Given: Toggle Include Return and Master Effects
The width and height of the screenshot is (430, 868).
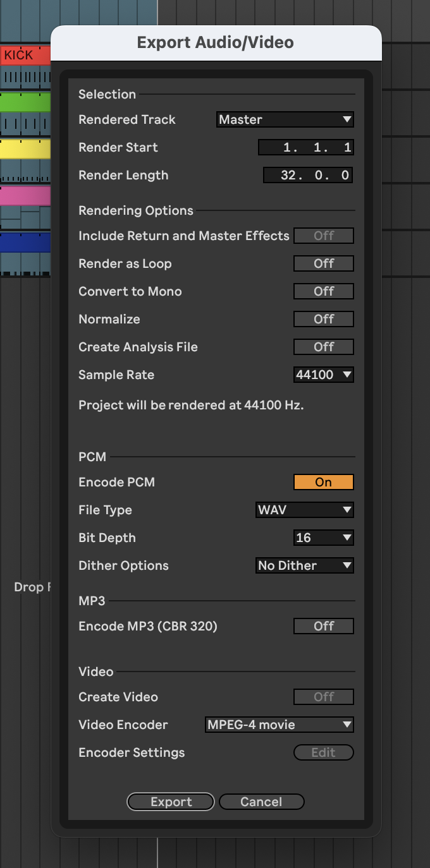Looking at the screenshot, I should coord(323,236).
